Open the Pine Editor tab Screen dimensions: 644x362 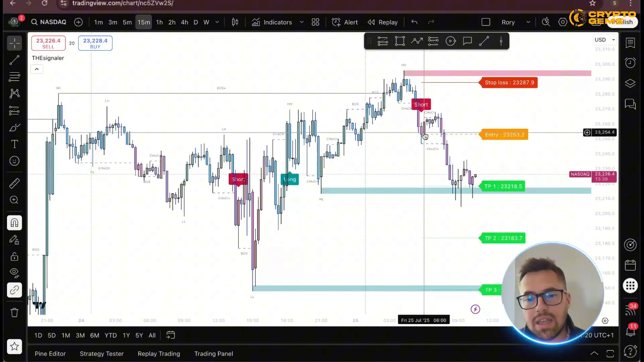point(50,354)
